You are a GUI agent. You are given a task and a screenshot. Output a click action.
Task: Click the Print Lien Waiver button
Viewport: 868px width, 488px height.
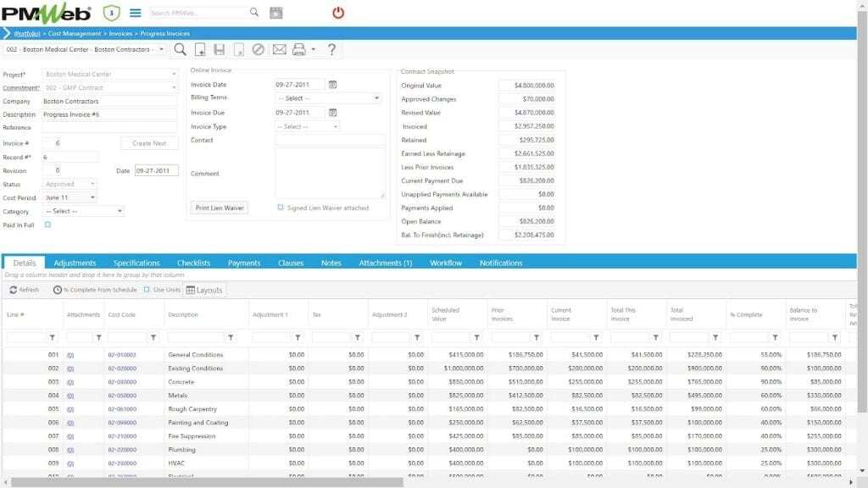[219, 208]
